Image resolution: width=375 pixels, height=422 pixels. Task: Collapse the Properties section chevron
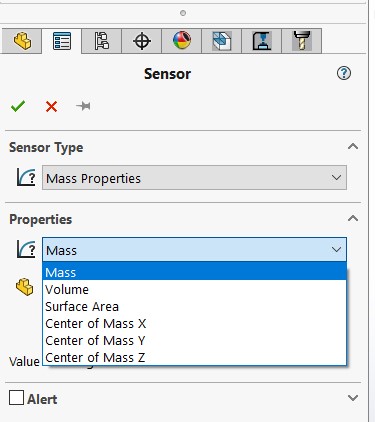(x=353, y=219)
